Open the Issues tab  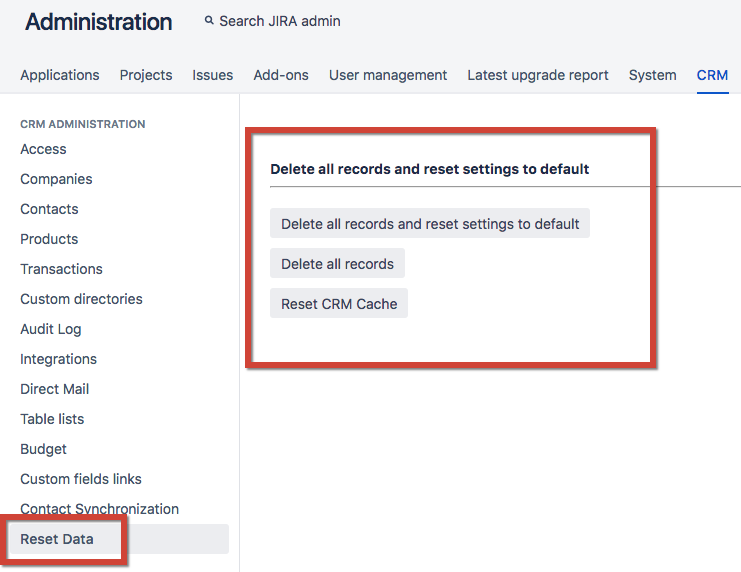[x=213, y=75]
